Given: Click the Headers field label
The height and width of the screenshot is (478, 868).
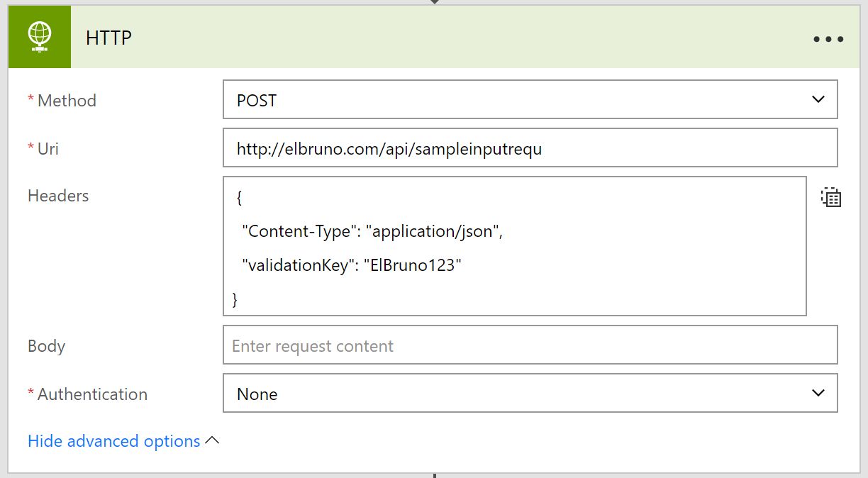Looking at the screenshot, I should pos(58,196).
